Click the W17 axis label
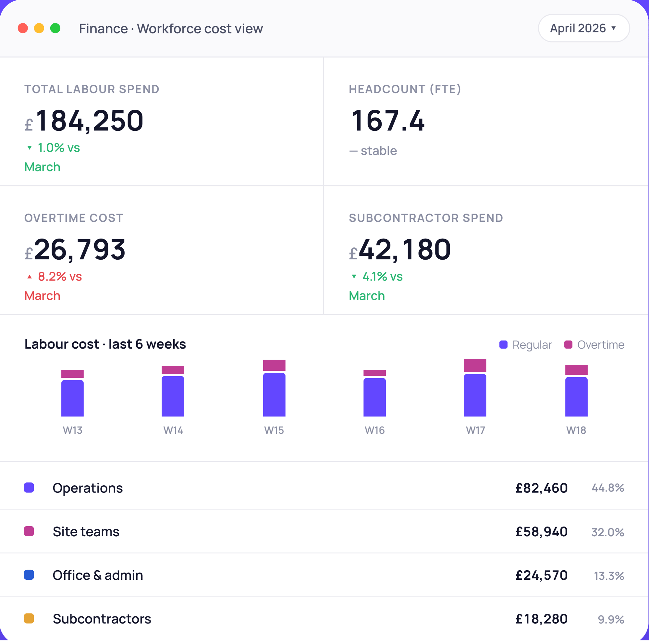 click(475, 430)
